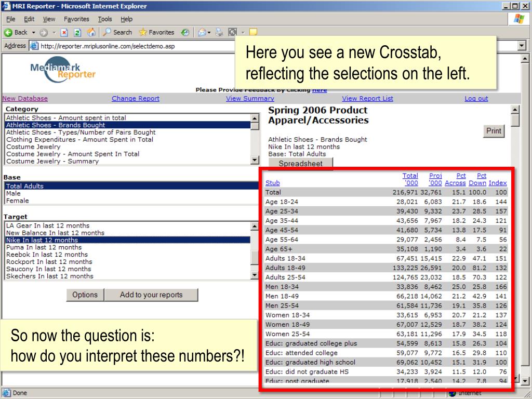Select Reebok In last 12 months

click(x=128, y=255)
